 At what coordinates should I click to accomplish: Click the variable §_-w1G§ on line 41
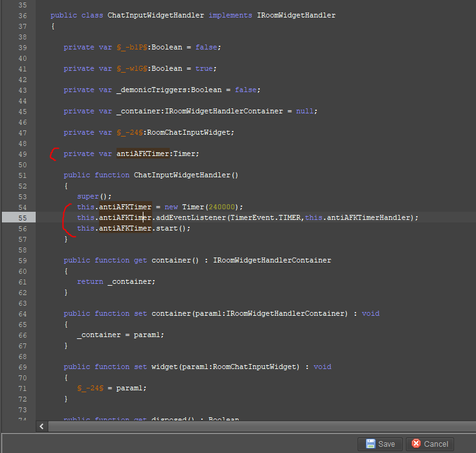click(132, 69)
